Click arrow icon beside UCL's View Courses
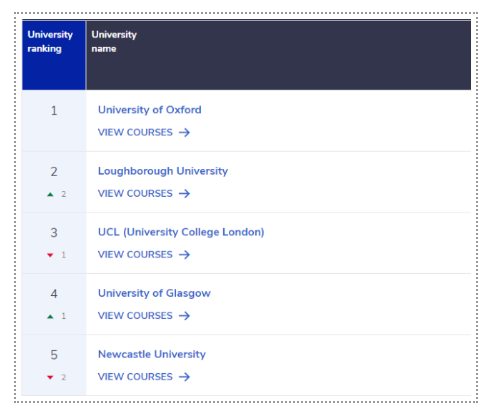The width and height of the screenshot is (493, 411). 184,255
